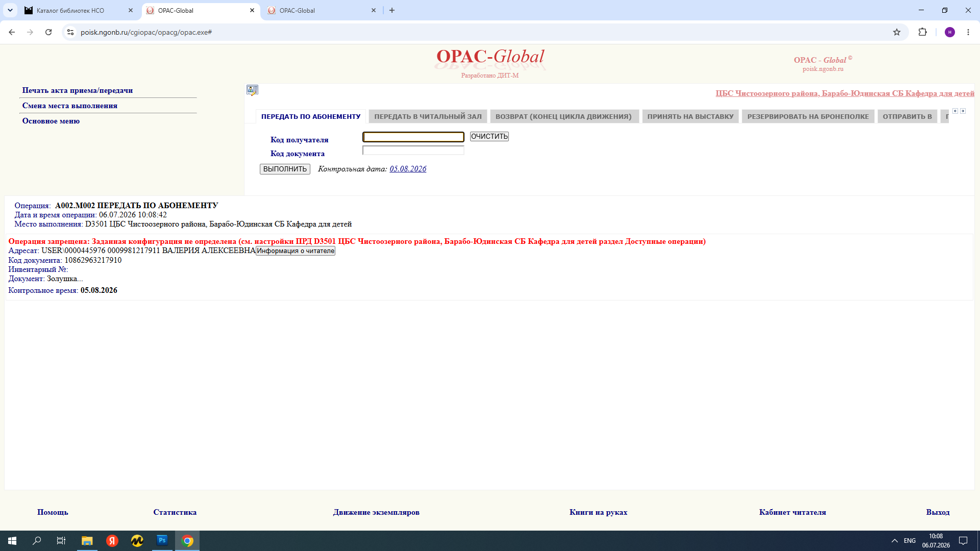Open Photoshop from the taskbar
The height and width of the screenshot is (551, 980).
(162, 540)
